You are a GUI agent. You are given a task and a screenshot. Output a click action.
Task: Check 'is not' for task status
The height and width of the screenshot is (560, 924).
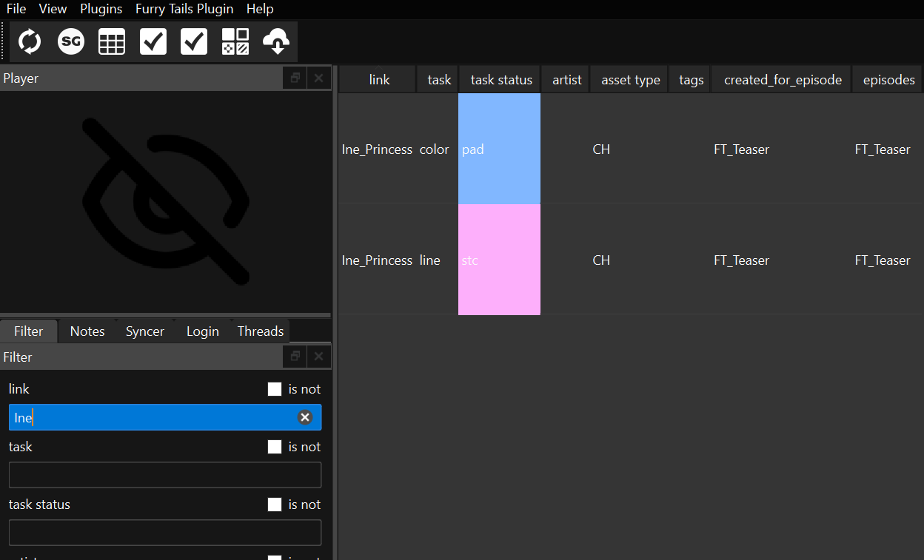(275, 505)
